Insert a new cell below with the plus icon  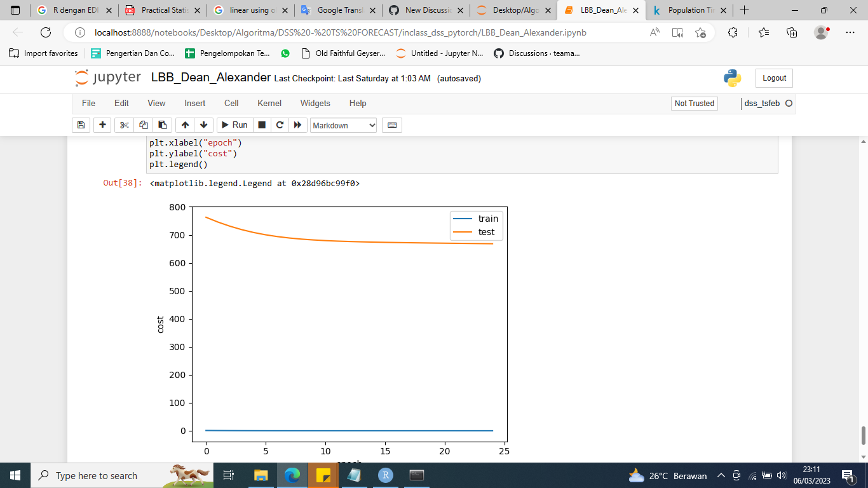pos(102,125)
